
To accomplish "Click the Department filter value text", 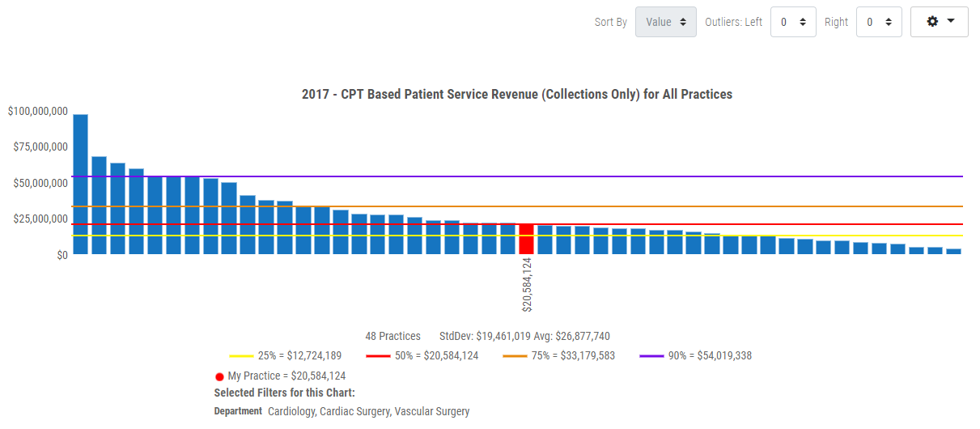I will [368, 411].
